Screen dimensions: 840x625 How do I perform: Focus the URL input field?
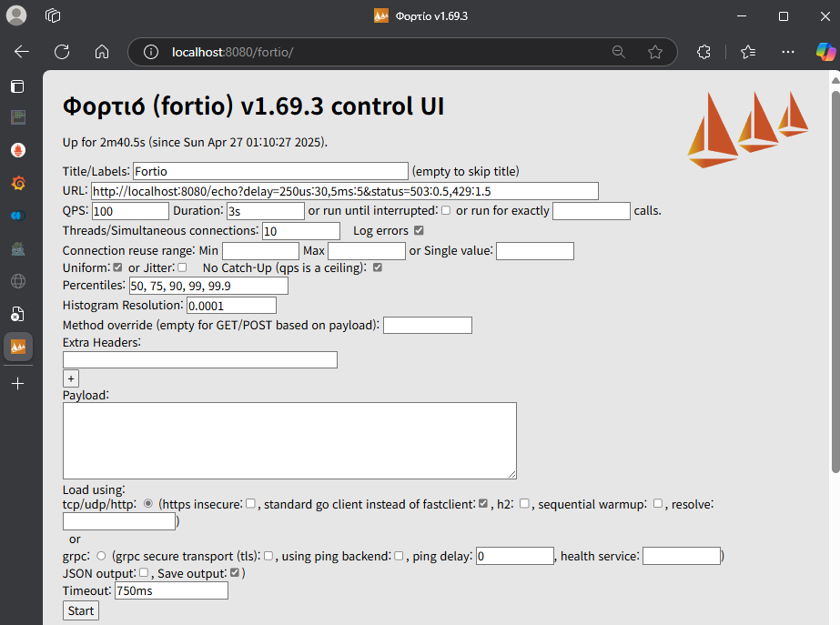[345, 191]
